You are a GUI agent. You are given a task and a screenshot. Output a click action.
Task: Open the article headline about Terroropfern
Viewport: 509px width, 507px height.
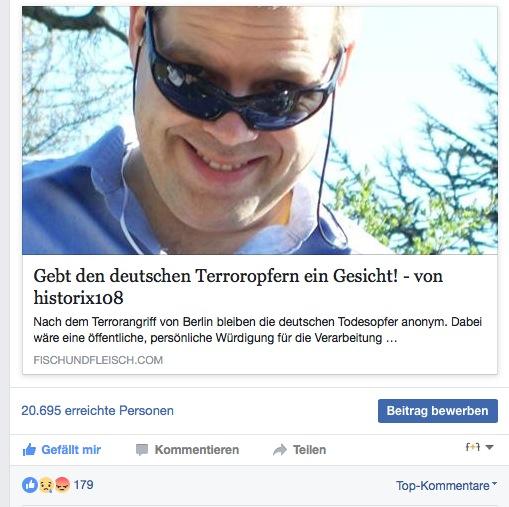tap(238, 286)
